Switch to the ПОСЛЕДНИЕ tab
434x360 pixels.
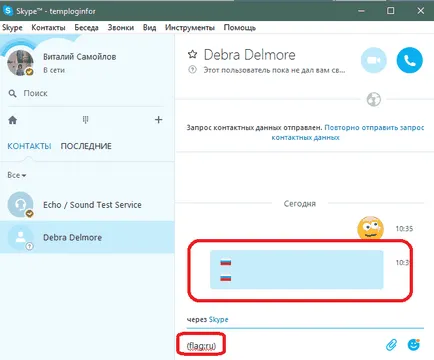(86, 146)
